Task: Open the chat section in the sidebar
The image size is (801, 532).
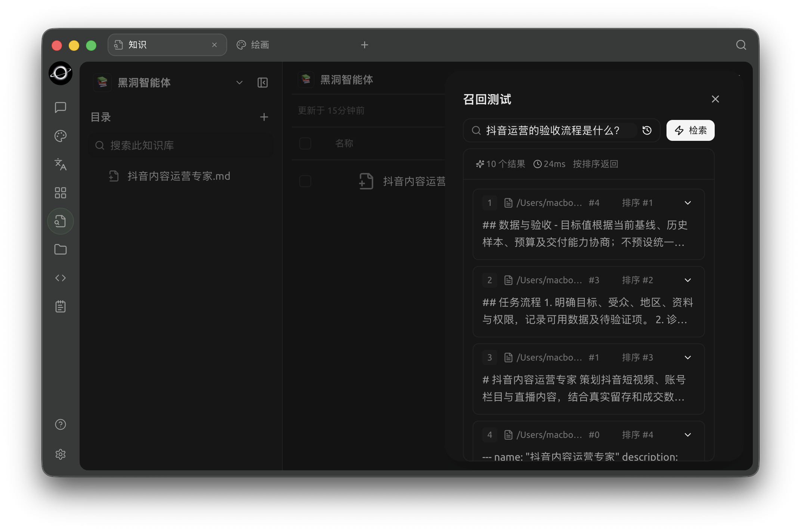Action: [61, 108]
